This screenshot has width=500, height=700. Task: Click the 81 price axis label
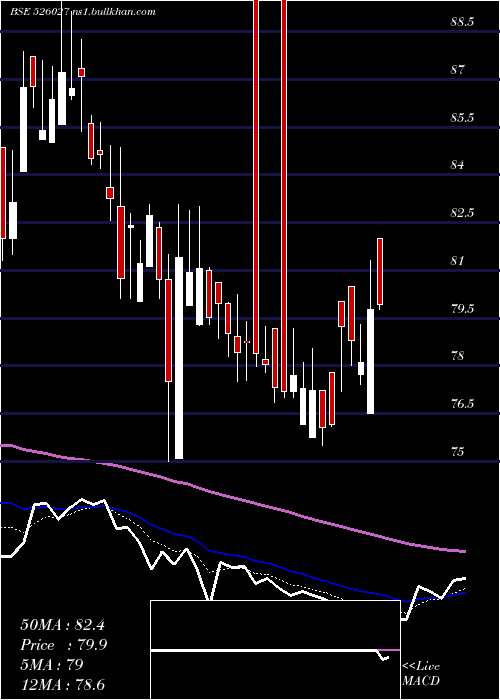458,260
